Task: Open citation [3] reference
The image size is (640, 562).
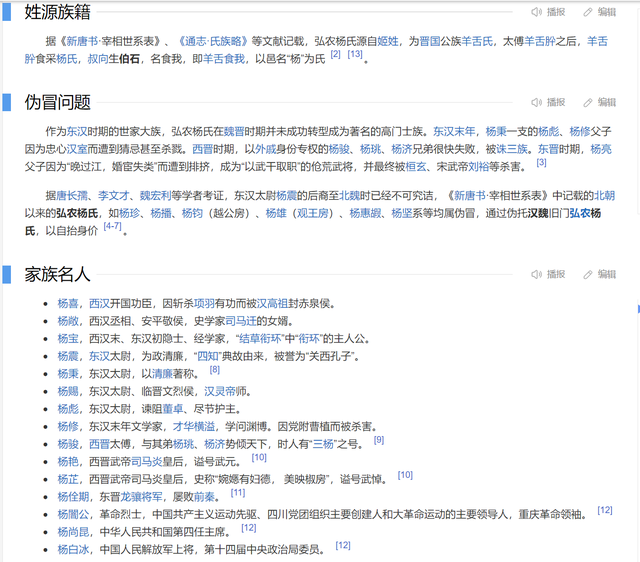Action: pyautogui.click(x=542, y=162)
